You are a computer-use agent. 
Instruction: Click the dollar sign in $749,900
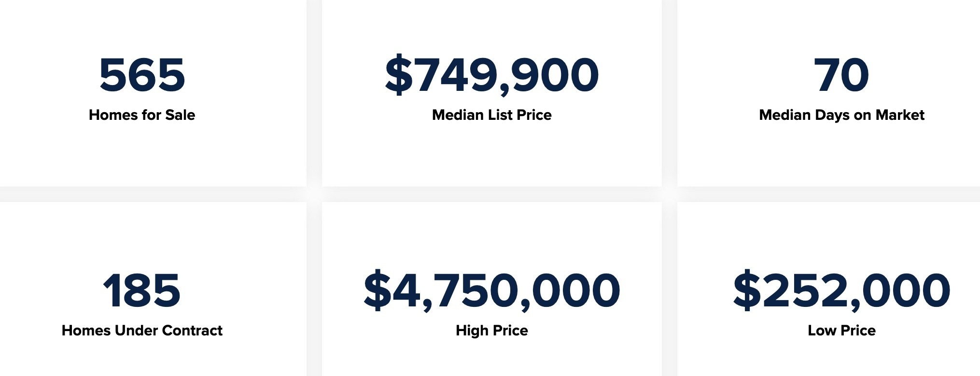click(399, 75)
